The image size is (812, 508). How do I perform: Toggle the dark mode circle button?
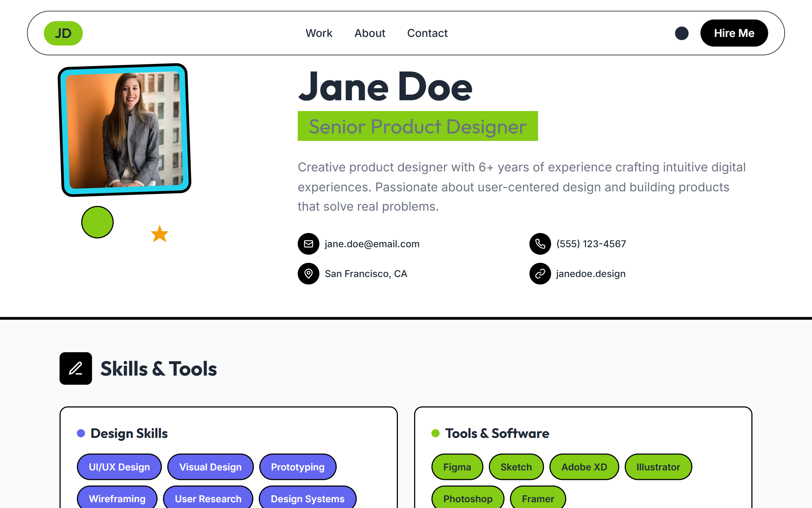tap(681, 33)
